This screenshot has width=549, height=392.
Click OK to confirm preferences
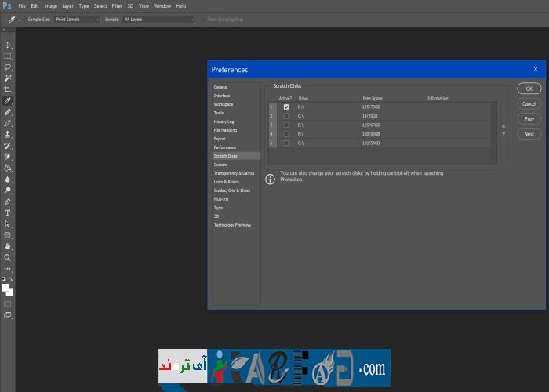coord(529,89)
